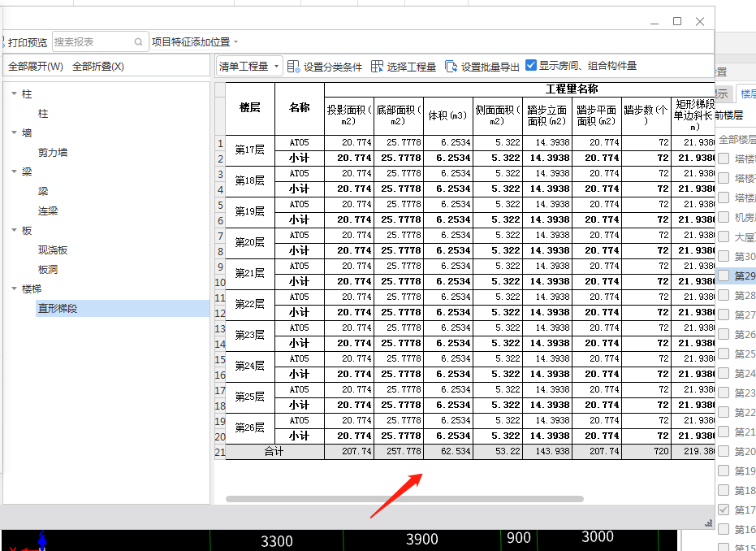The height and width of the screenshot is (551, 756).
Task: Collapse the 楼梯 tree category
Action: click(x=15, y=289)
